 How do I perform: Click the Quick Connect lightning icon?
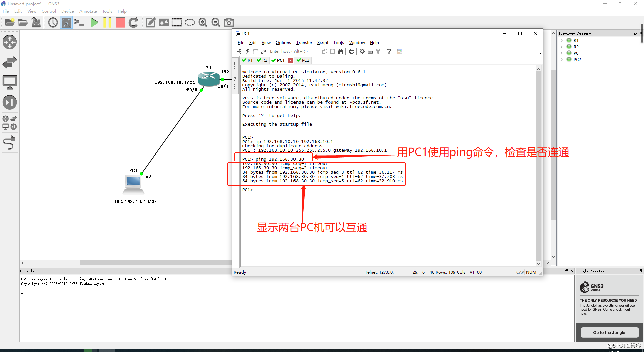(247, 51)
